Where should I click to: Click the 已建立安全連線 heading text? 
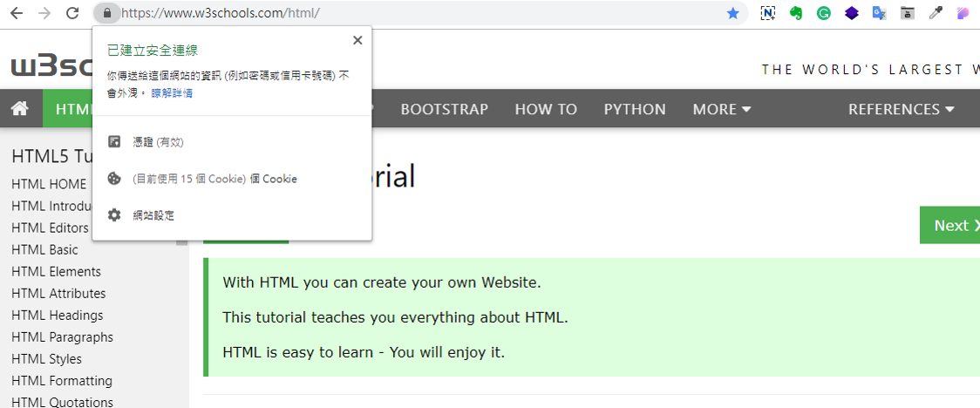[153, 51]
